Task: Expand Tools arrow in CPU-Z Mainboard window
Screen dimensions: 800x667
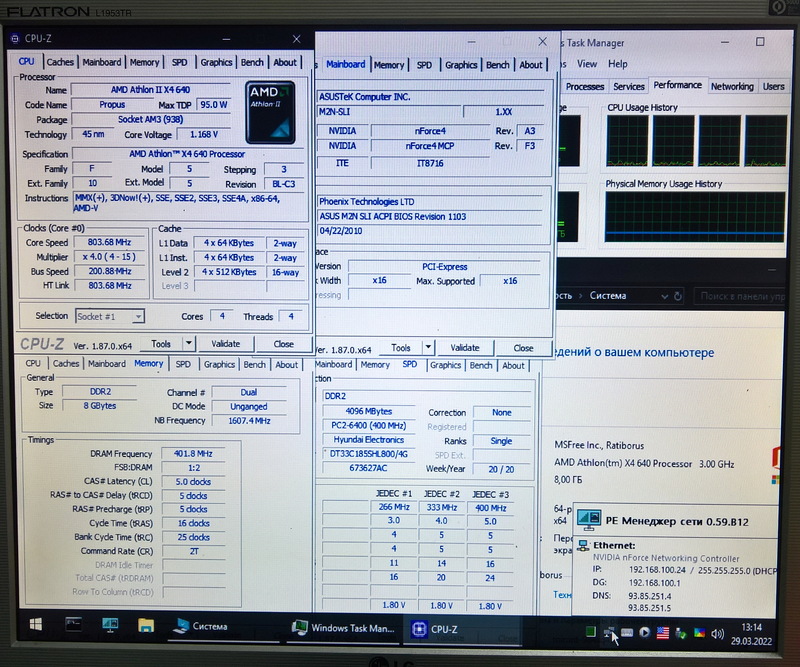Action: 428,348
